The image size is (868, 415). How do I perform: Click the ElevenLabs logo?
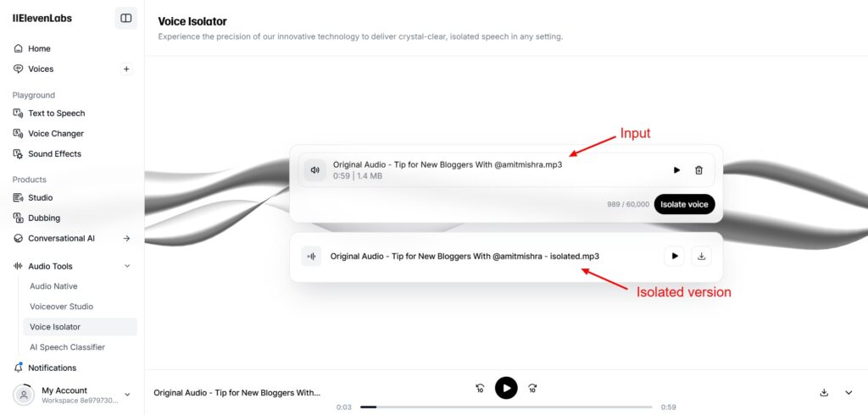(42, 19)
